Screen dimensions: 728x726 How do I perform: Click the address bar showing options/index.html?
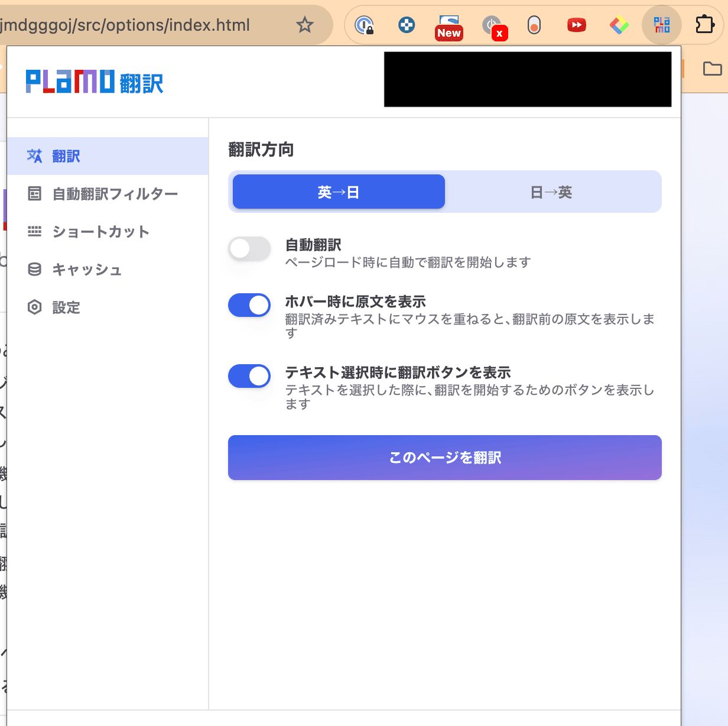point(127,25)
